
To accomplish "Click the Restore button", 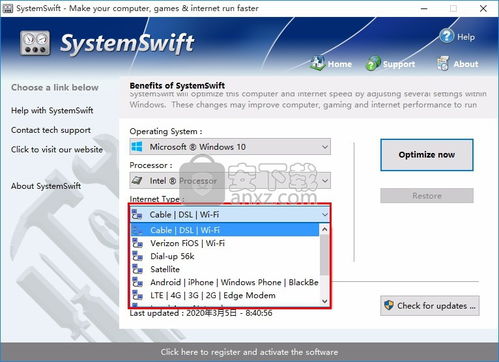I will [x=427, y=196].
